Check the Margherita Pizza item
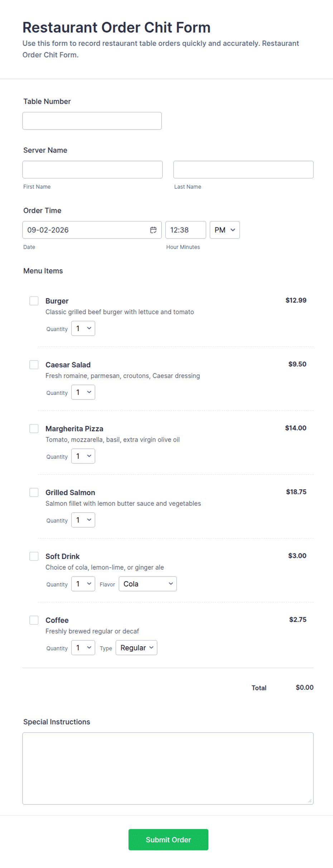Screen dimensions: 333x868 pos(34,428)
